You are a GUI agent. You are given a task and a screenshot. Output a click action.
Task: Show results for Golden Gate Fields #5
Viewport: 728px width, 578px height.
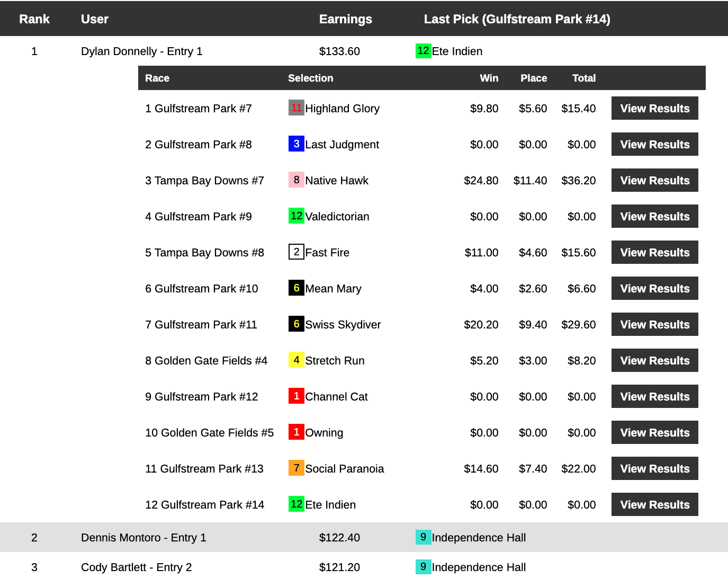point(654,432)
